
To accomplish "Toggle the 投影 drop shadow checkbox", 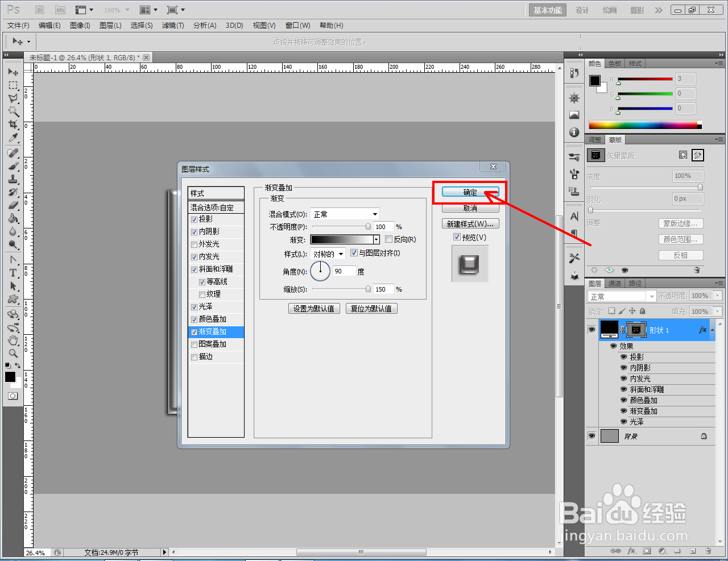I will pyautogui.click(x=195, y=219).
